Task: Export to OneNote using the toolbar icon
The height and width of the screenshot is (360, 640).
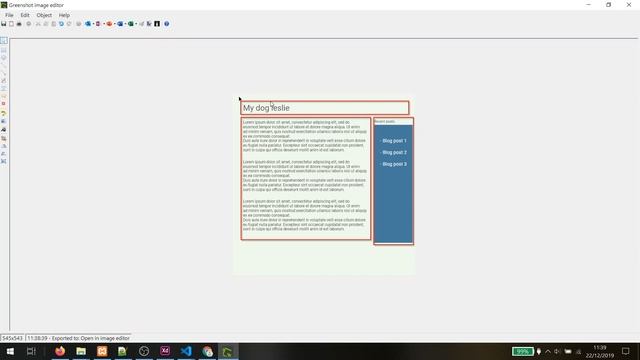Action: pyautogui.click(x=98, y=24)
